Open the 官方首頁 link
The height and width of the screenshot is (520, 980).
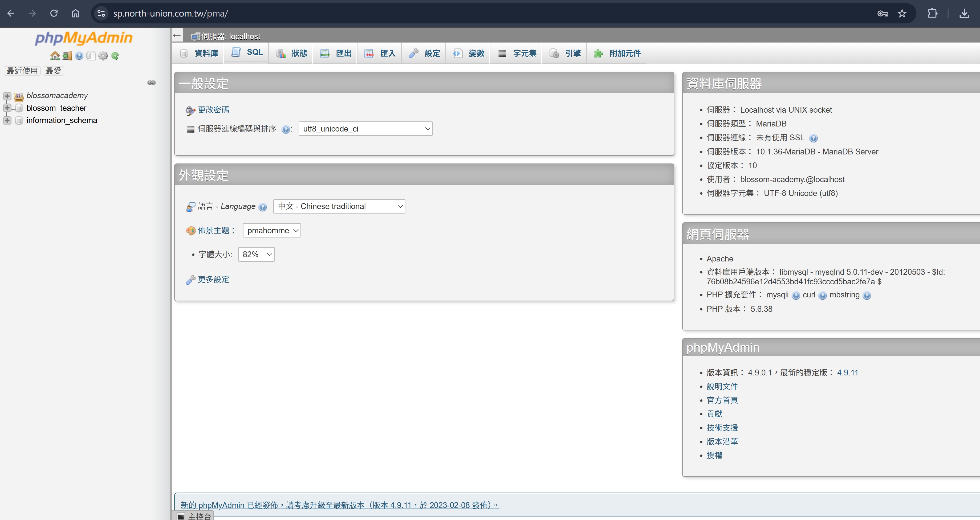(722, 400)
